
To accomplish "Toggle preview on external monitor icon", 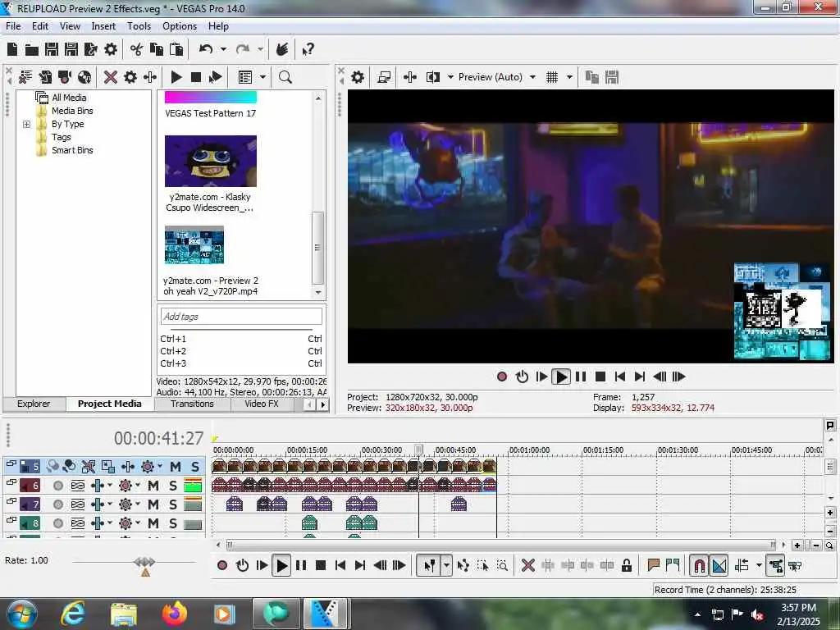I will click(384, 77).
